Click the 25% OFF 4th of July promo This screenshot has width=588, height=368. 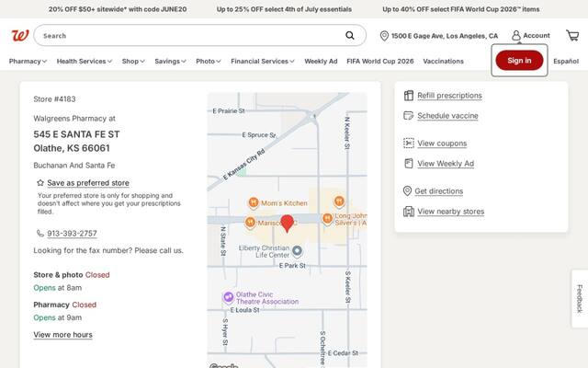click(284, 9)
